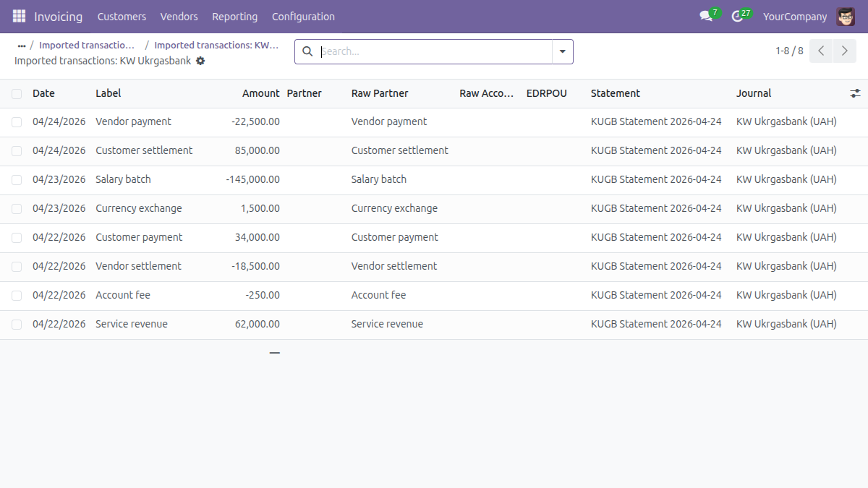This screenshot has width=868, height=488.
Task: Click the gear actions icon beside the title
Action: (x=200, y=61)
